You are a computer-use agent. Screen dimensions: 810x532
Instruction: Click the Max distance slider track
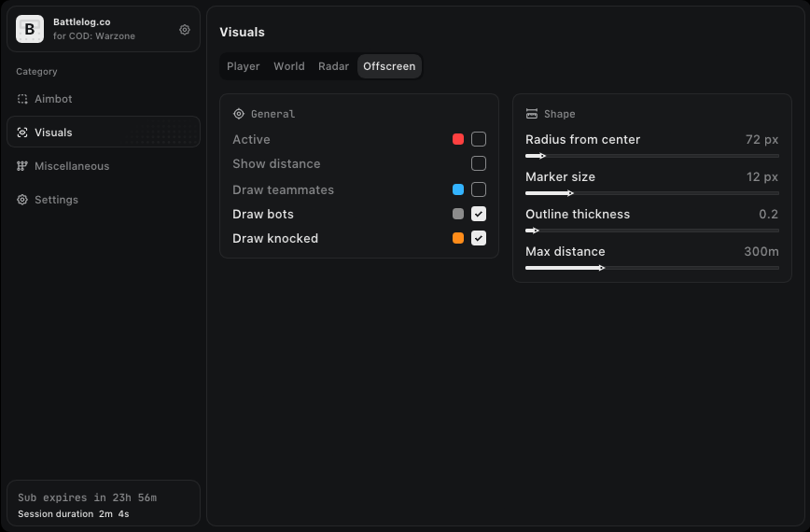[x=652, y=268]
